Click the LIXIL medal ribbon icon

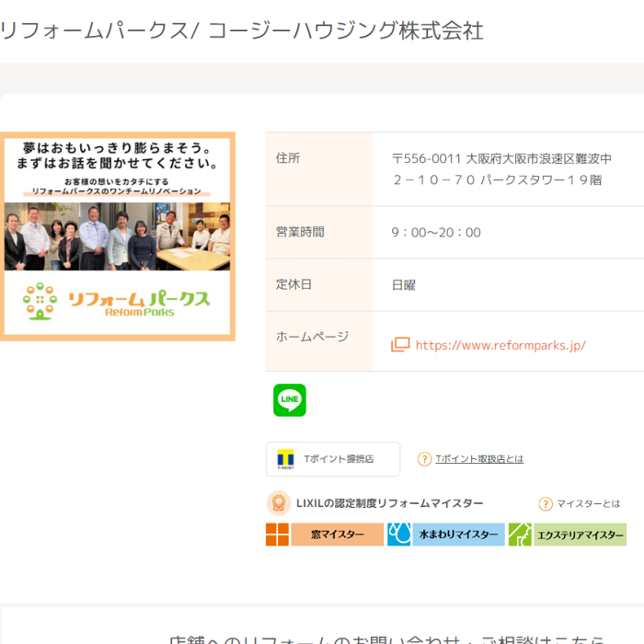point(278,503)
